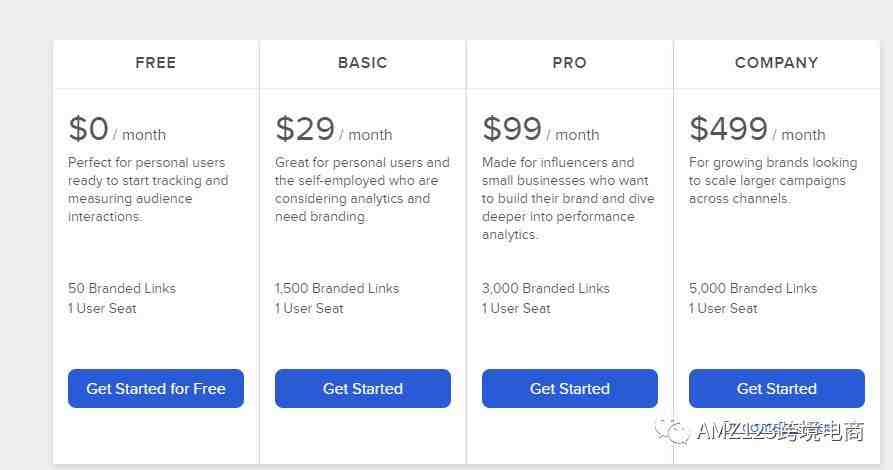Click the 1,500 Branded Links text

[x=337, y=288]
